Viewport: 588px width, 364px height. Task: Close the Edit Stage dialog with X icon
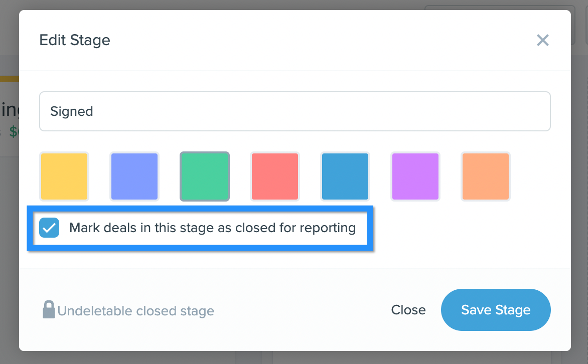543,40
